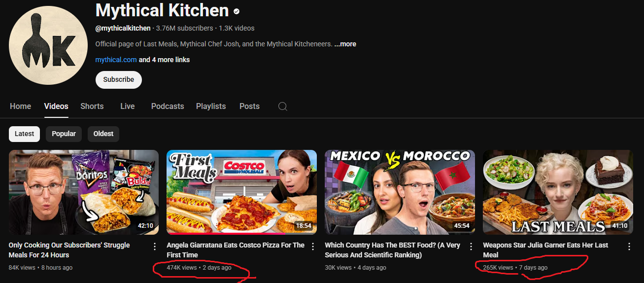644x283 pixels.
Task: Open options menu for Struggle Meals video
Action: point(155,246)
